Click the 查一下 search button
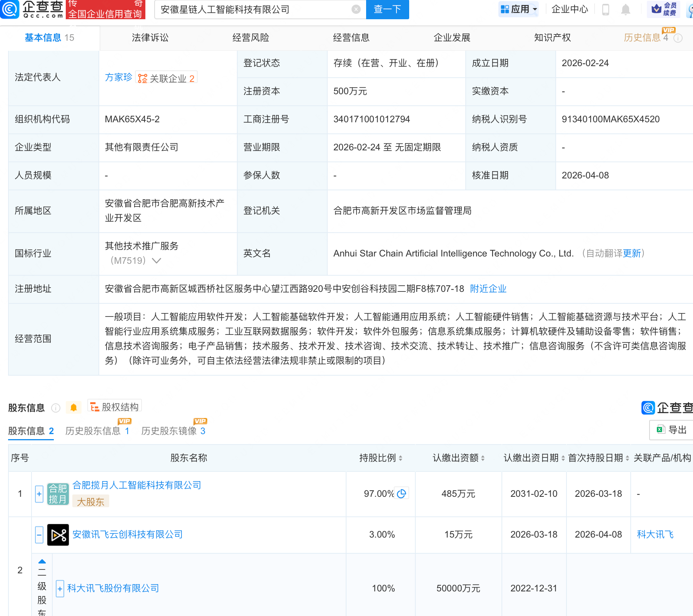The height and width of the screenshot is (616, 693). point(387,9)
